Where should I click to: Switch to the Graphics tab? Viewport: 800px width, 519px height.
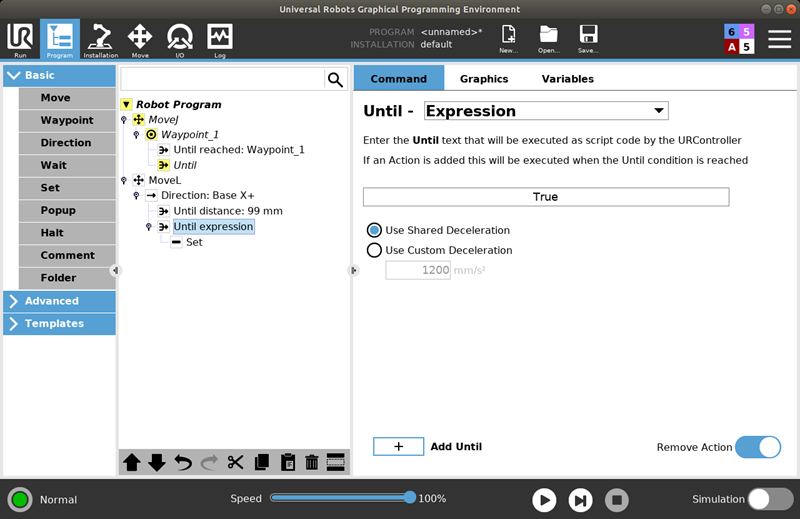tap(484, 79)
